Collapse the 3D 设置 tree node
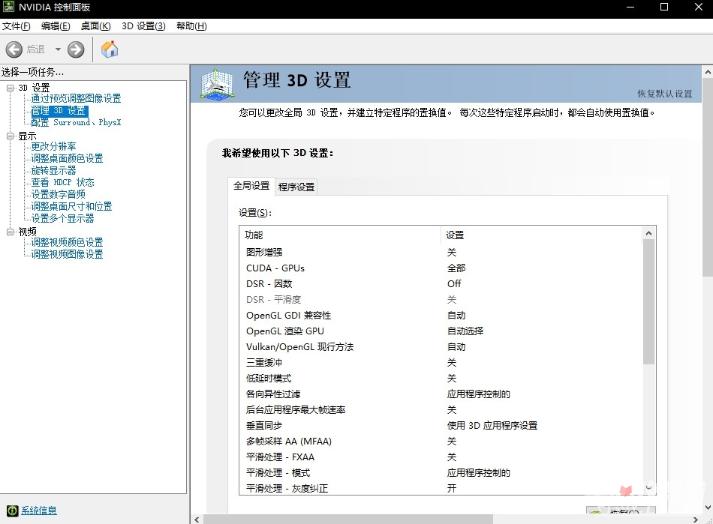713x524 pixels. (x=9, y=87)
